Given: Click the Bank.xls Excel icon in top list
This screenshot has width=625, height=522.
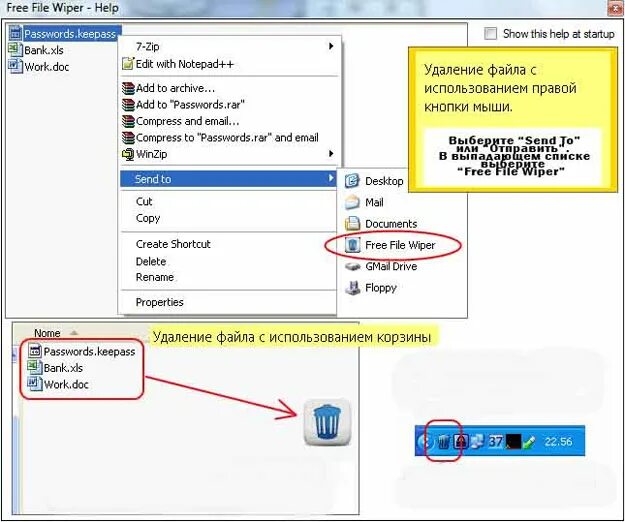Looking at the screenshot, I should (x=15, y=49).
